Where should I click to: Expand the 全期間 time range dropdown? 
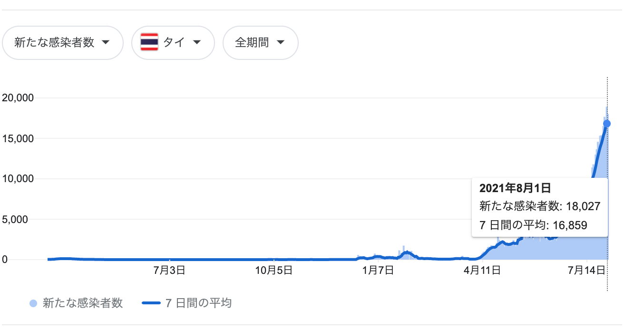click(260, 43)
